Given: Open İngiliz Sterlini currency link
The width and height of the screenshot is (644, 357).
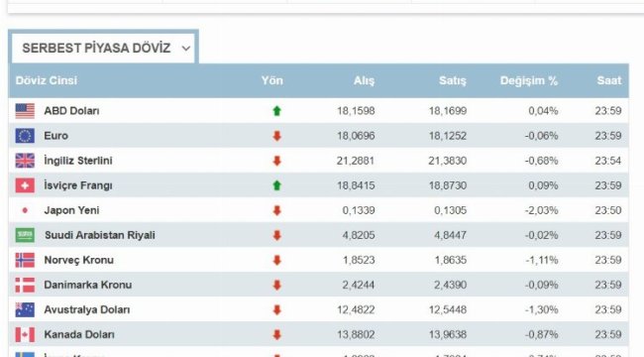Looking at the screenshot, I should tap(78, 161).
